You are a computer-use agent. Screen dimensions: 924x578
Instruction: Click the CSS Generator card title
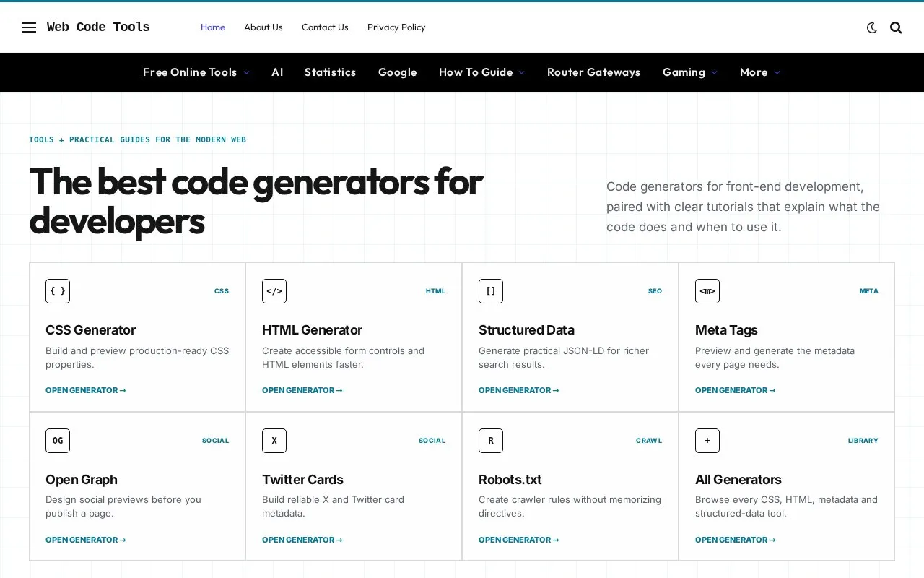[90, 330]
